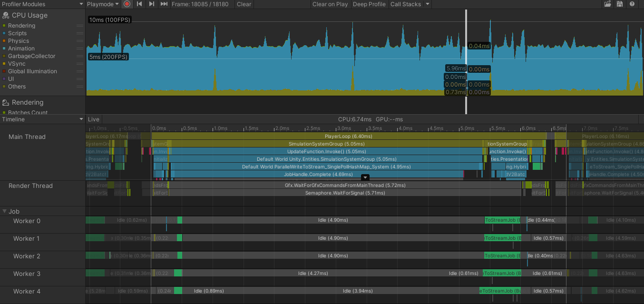Jump to the current frame icon
644x304 pixels.
(163, 4)
